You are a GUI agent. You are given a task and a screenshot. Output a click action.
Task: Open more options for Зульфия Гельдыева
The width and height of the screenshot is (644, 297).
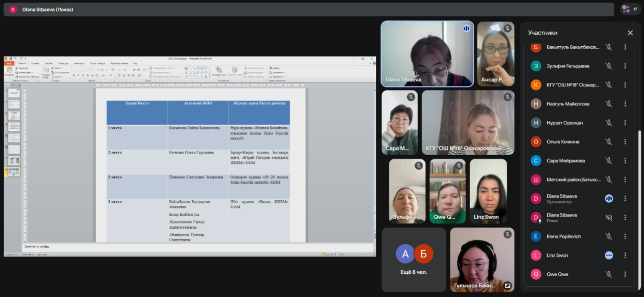pyautogui.click(x=625, y=66)
